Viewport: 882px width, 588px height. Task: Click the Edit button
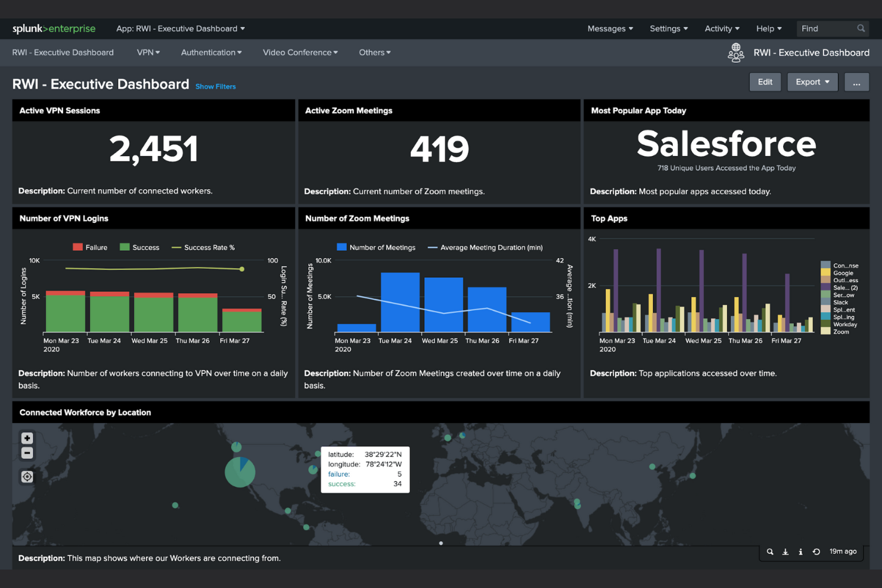765,82
